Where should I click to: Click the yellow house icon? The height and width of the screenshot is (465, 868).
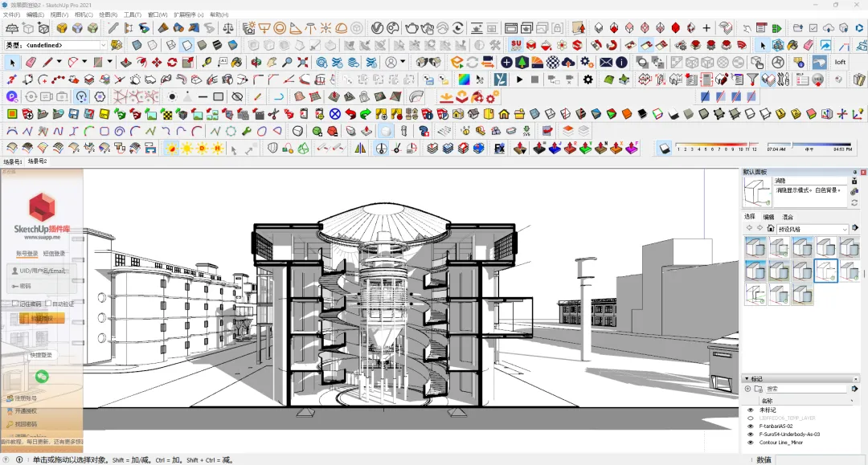pyautogui.click(x=504, y=114)
